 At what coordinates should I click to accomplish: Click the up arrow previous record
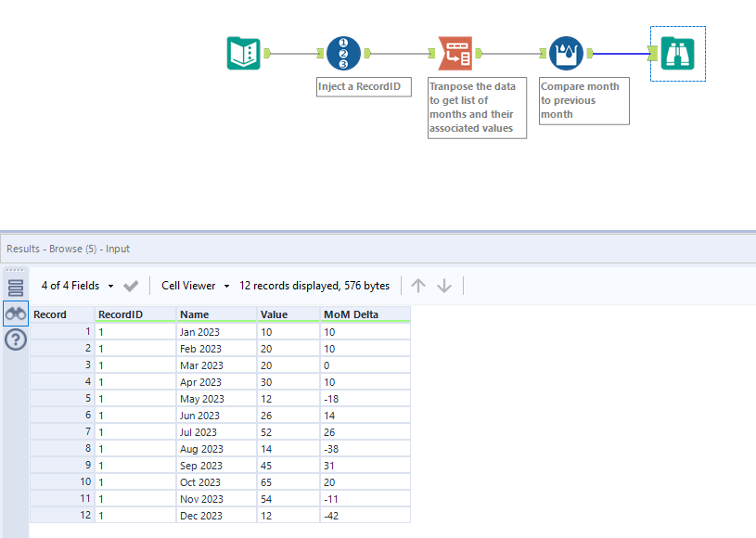418,286
